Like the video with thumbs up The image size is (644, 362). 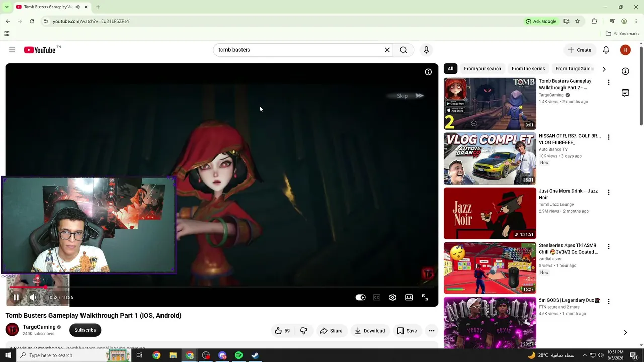283,331
